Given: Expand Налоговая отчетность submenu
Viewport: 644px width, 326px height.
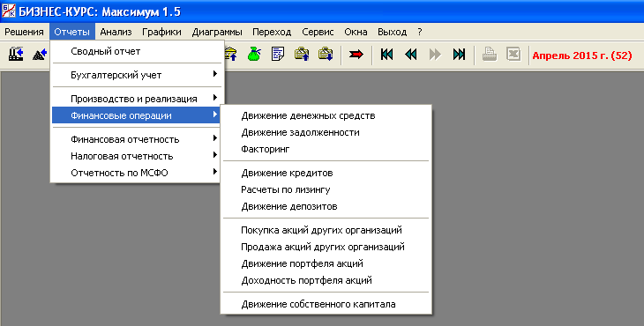Looking at the screenshot, I should coord(136,156).
